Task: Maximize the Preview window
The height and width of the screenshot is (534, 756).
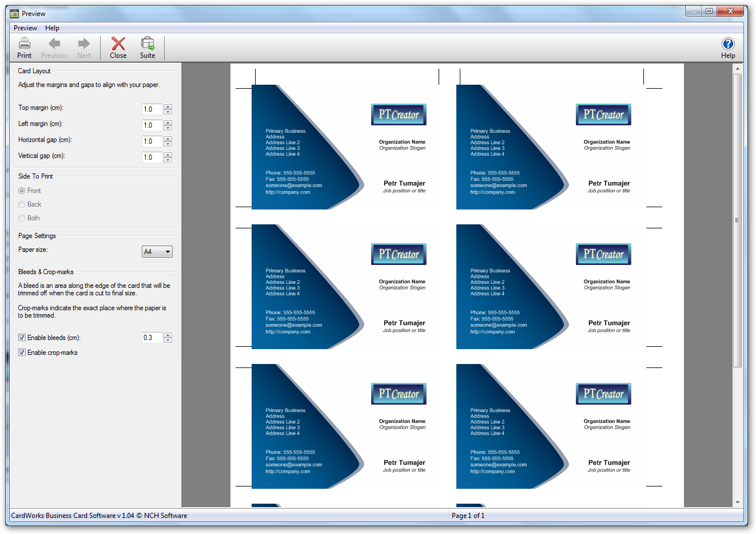Action: tap(709, 11)
